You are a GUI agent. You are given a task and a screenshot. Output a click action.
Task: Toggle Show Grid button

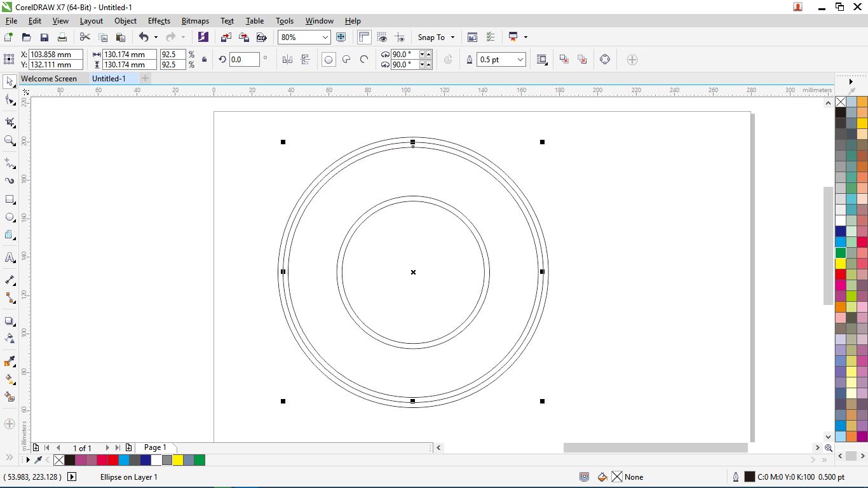(382, 37)
